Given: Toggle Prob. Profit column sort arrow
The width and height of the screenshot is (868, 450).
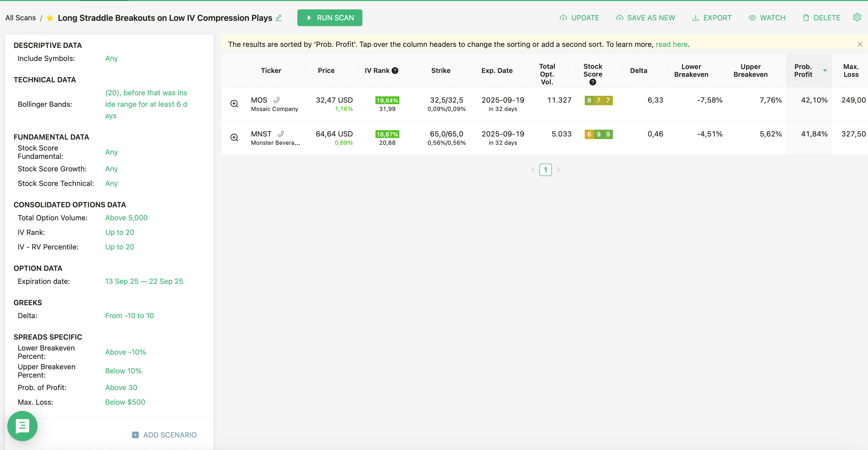Looking at the screenshot, I should [825, 71].
